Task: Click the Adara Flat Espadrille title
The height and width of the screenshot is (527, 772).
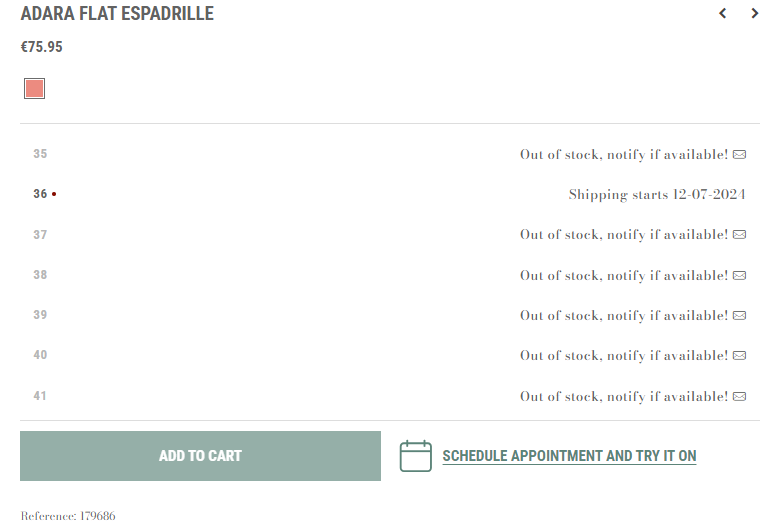Action: 117,13
